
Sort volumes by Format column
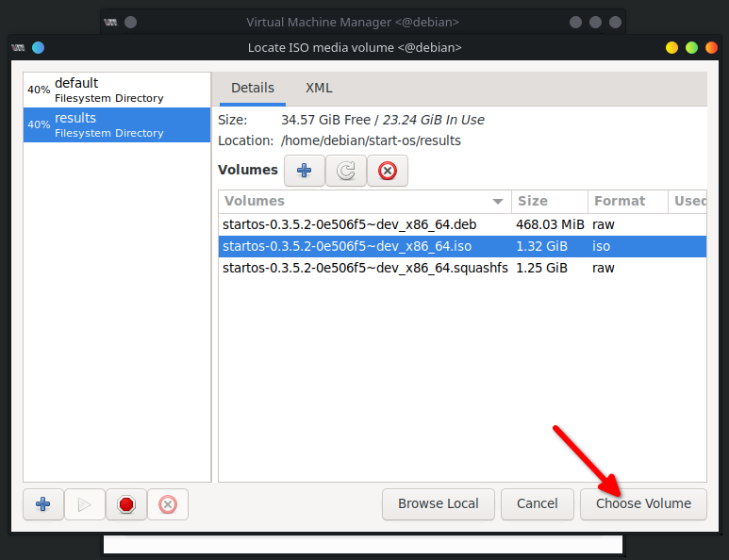pyautogui.click(x=625, y=201)
